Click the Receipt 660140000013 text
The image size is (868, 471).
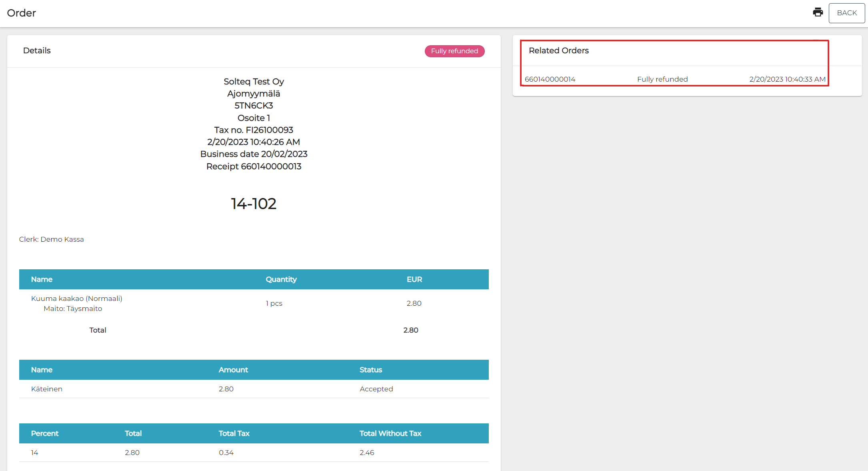click(254, 166)
